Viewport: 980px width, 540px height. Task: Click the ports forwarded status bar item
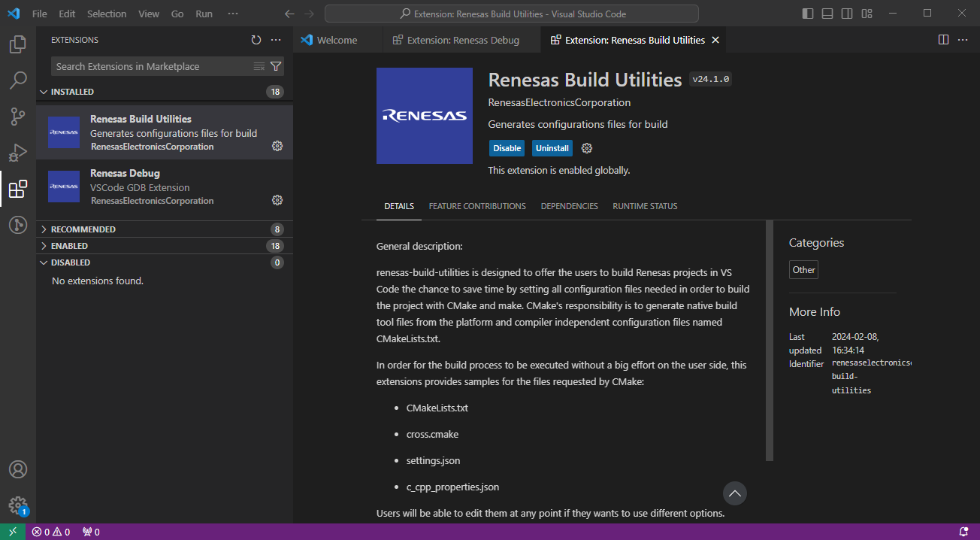(x=91, y=532)
